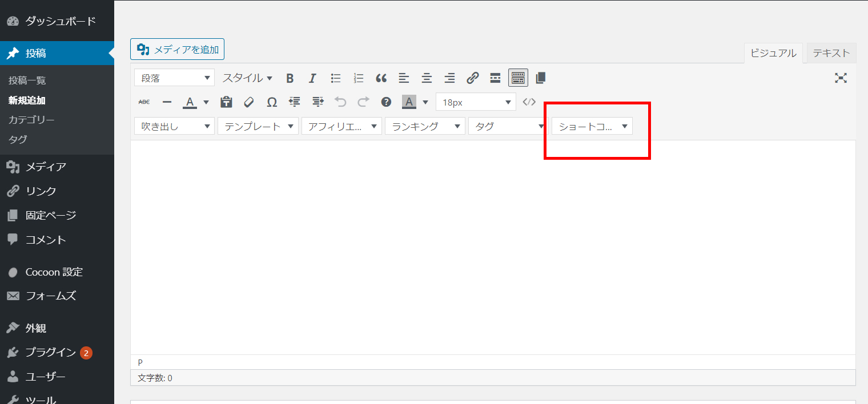This screenshot has height=404, width=868.
Task: Open the ショートコード dropdown
Action: (x=591, y=126)
